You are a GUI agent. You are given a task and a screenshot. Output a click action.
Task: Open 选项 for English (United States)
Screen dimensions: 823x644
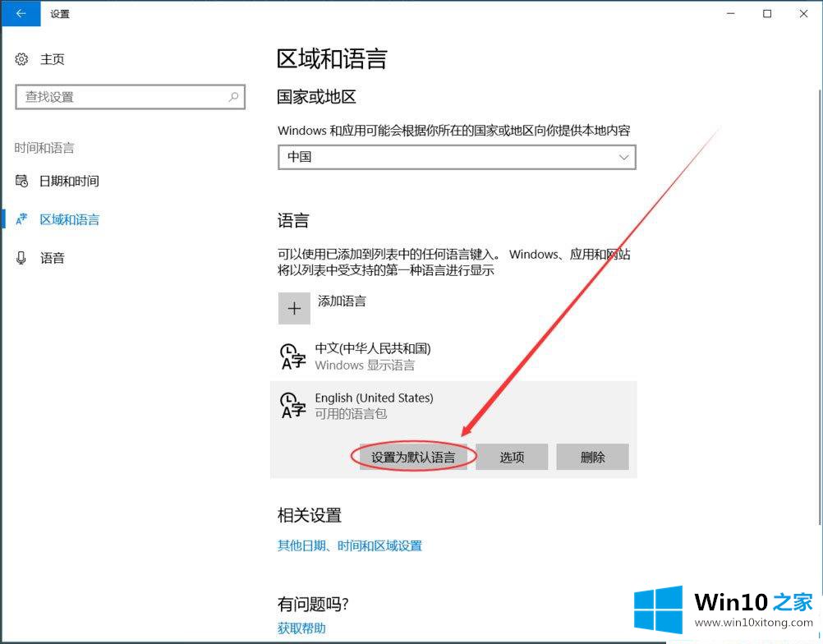[x=512, y=457]
